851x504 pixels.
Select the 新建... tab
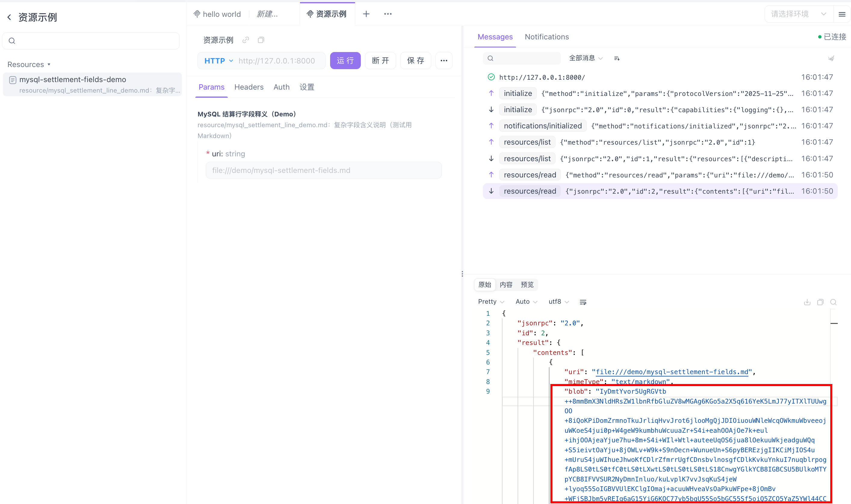pyautogui.click(x=268, y=14)
